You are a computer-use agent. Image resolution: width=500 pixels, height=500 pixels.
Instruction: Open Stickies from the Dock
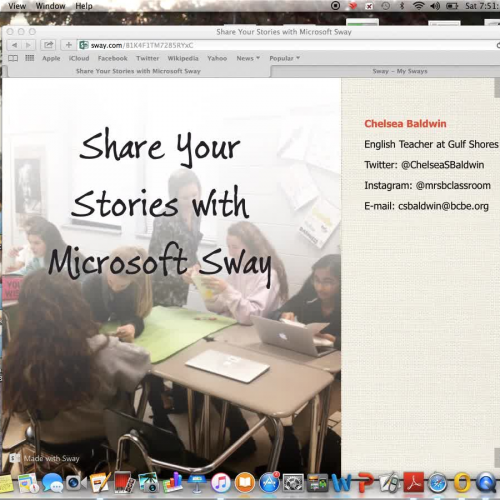pyautogui.click(x=6, y=483)
